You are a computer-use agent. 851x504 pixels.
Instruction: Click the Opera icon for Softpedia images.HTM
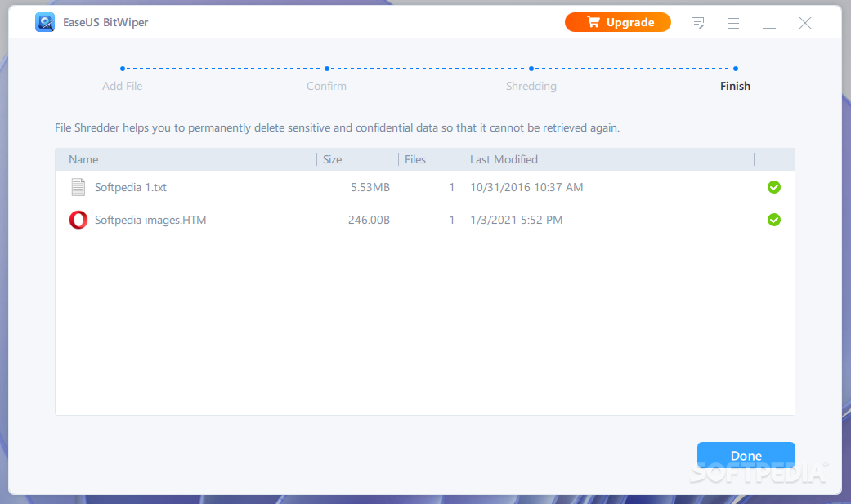pos(78,220)
